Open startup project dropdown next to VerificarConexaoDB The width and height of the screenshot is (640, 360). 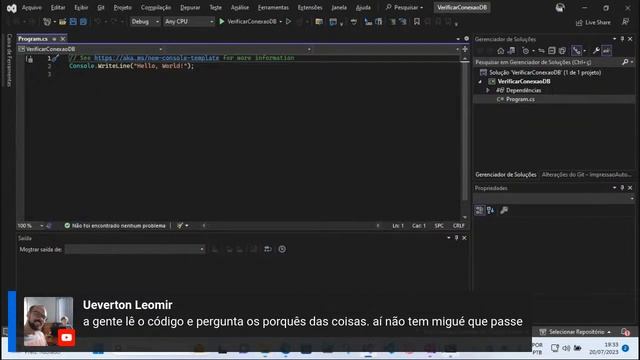point(281,21)
